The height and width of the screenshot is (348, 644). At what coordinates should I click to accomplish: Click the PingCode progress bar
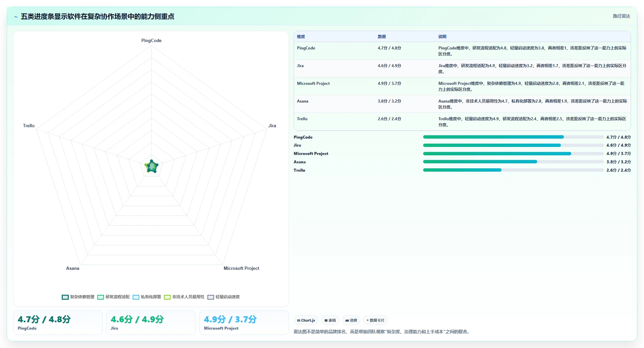pos(514,137)
